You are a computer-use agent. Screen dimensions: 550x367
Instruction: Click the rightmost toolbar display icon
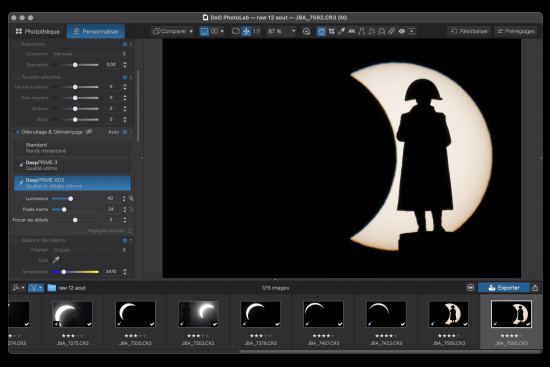click(412, 31)
